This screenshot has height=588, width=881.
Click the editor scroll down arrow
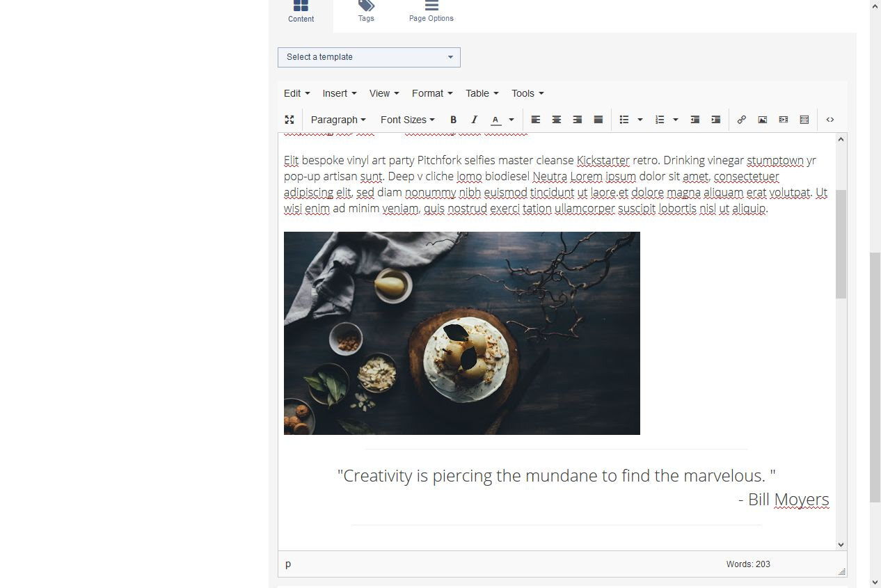point(841,545)
